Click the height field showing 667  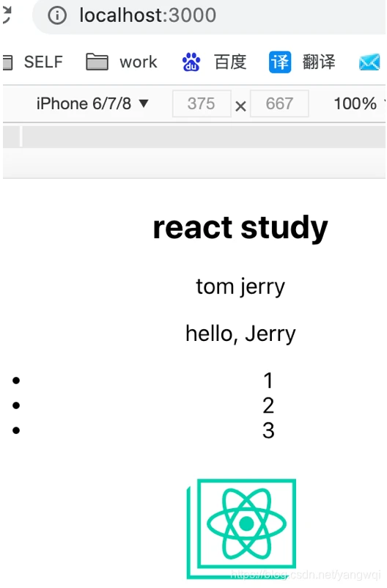(x=279, y=103)
